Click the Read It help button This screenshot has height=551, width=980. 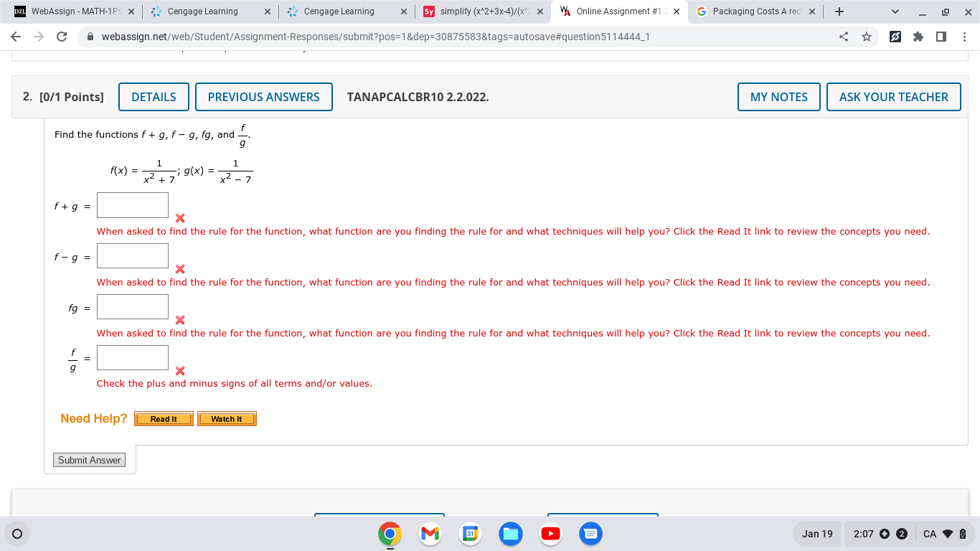click(164, 418)
